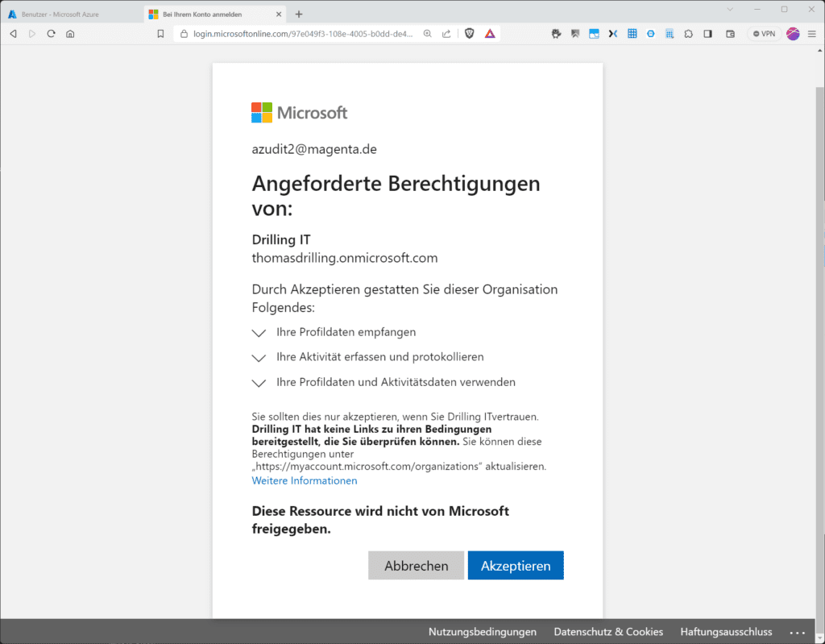825x644 pixels.
Task: Share this page link
Action: tap(446, 34)
